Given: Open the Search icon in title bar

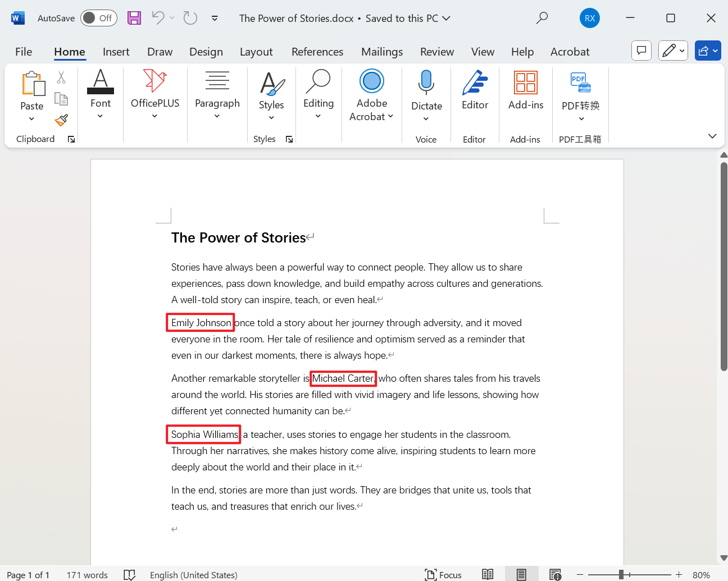Looking at the screenshot, I should click(542, 18).
